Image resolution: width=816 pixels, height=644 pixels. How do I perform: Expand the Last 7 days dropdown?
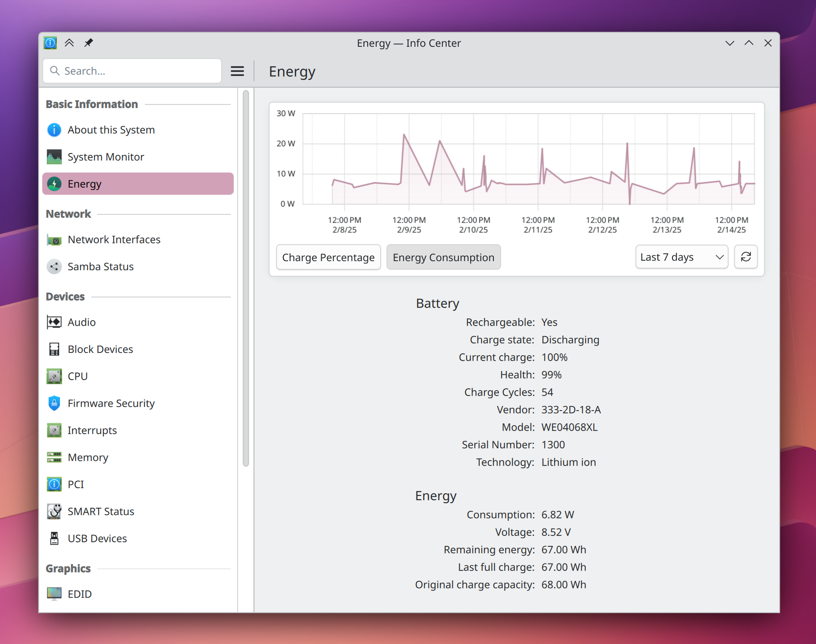tap(681, 257)
